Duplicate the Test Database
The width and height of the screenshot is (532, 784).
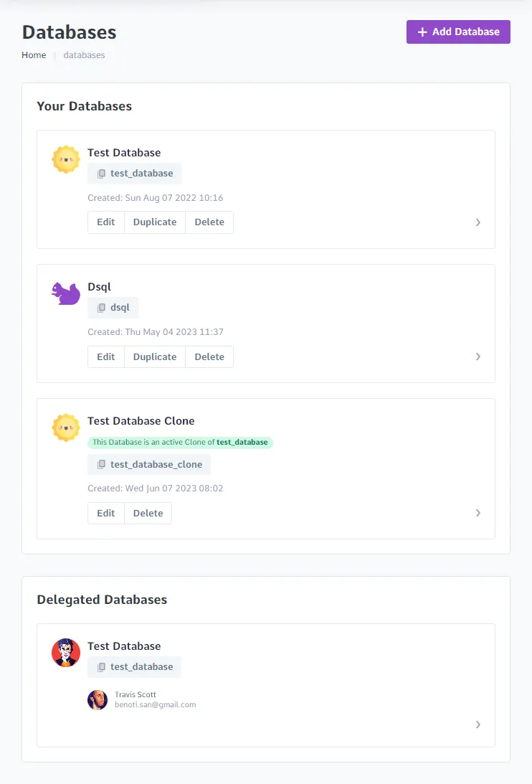tap(154, 222)
